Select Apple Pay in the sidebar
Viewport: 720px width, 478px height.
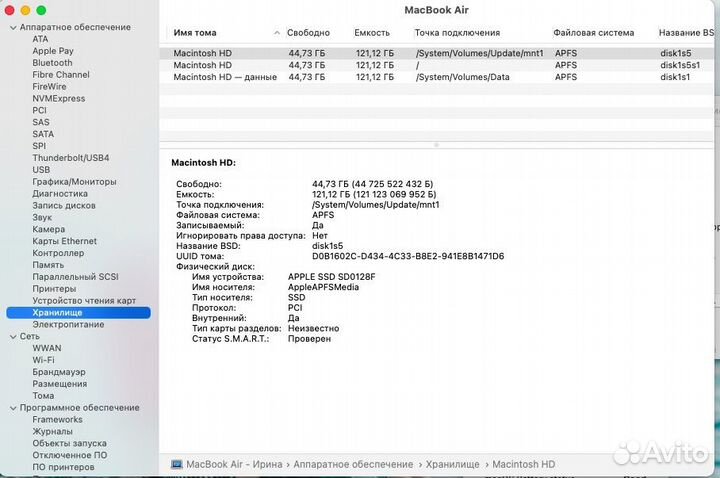pyautogui.click(x=53, y=51)
